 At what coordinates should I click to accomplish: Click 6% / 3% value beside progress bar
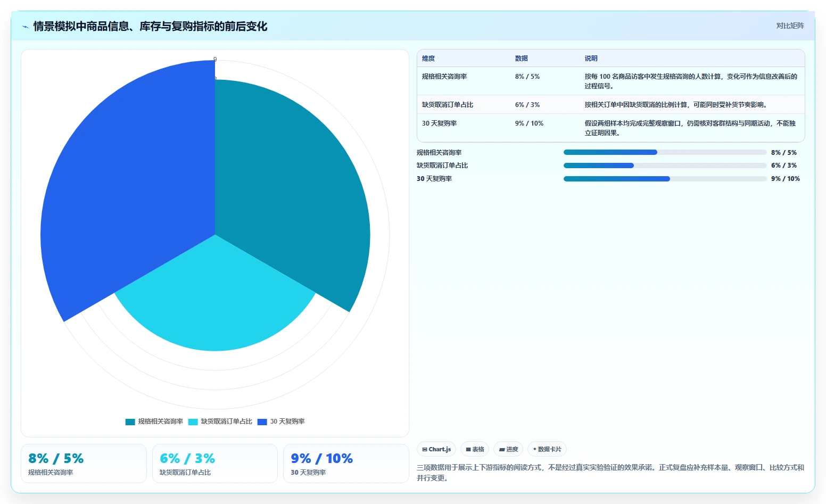(784, 166)
